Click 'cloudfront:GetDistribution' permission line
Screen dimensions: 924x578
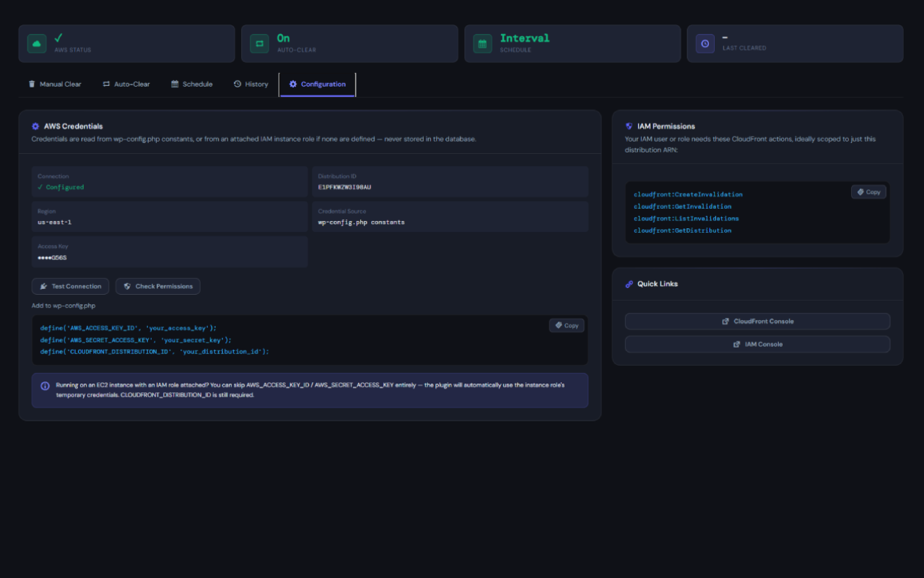coord(682,230)
